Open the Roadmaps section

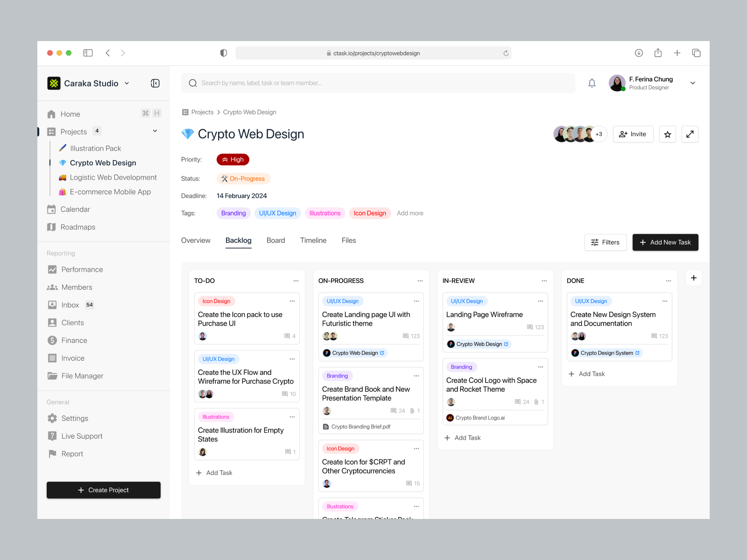coord(78,227)
